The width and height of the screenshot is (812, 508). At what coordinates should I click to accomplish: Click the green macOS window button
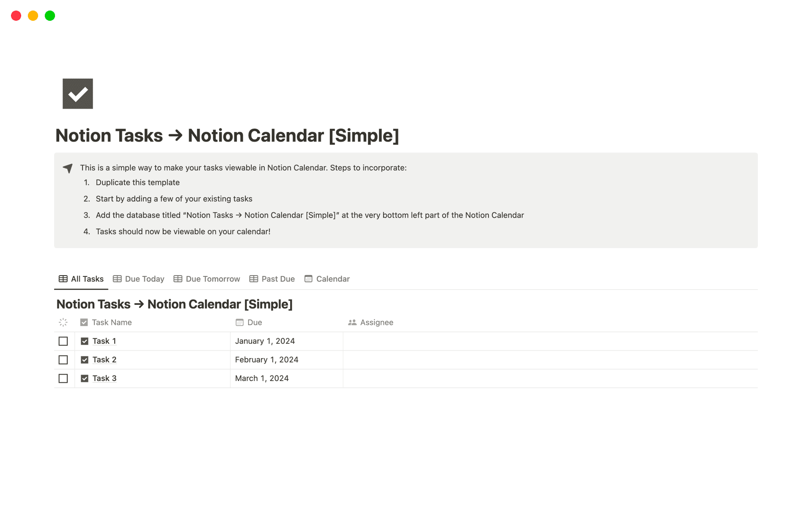(x=49, y=16)
